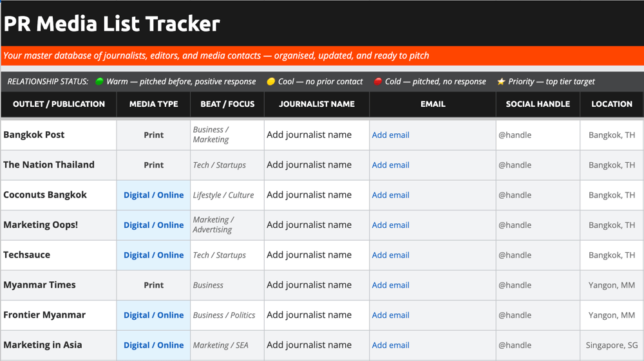The width and height of the screenshot is (644, 361).
Task: Click the RELATIONSHIP STATUS legend label
Action: pyautogui.click(x=48, y=81)
